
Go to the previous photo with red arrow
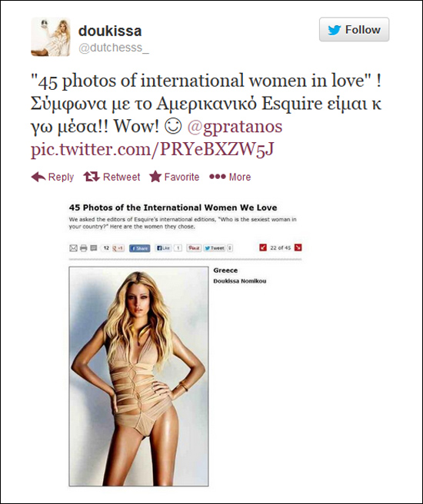point(263,247)
